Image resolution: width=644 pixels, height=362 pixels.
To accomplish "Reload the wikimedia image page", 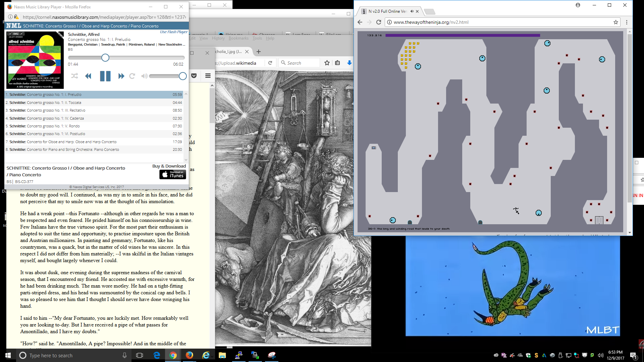I will pyautogui.click(x=270, y=63).
